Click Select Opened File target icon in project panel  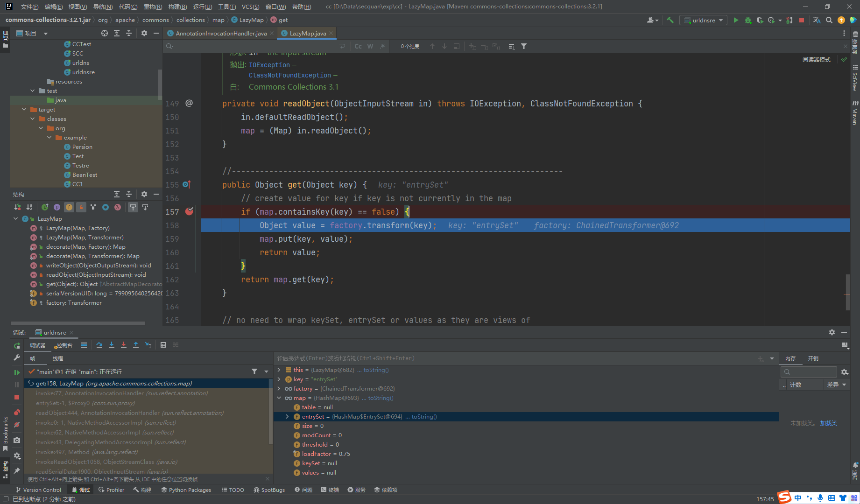tap(105, 33)
